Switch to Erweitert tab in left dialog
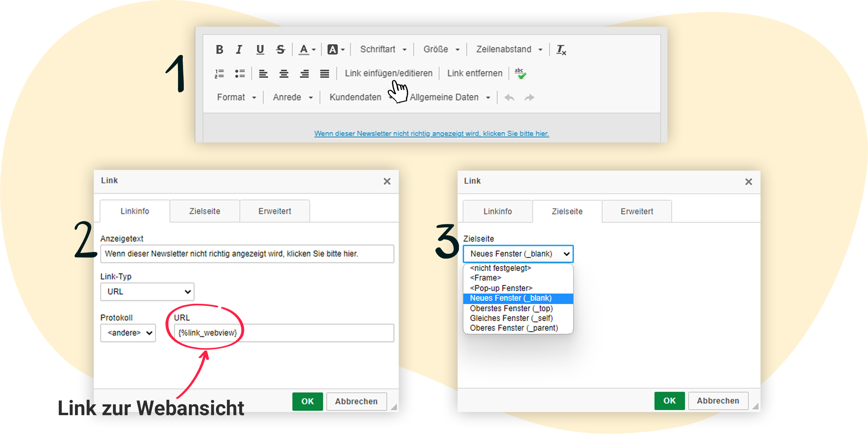The height and width of the screenshot is (434, 868). point(275,211)
